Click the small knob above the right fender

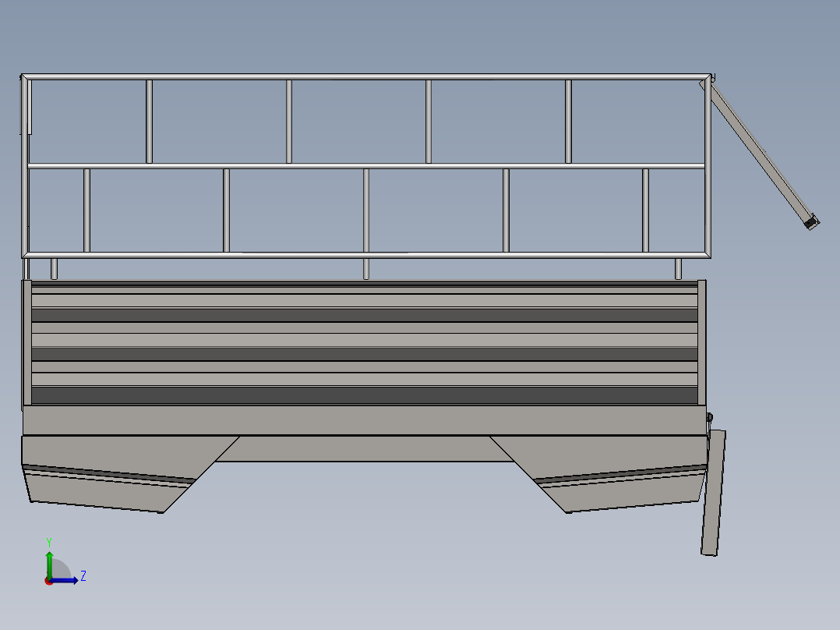[x=710, y=416]
